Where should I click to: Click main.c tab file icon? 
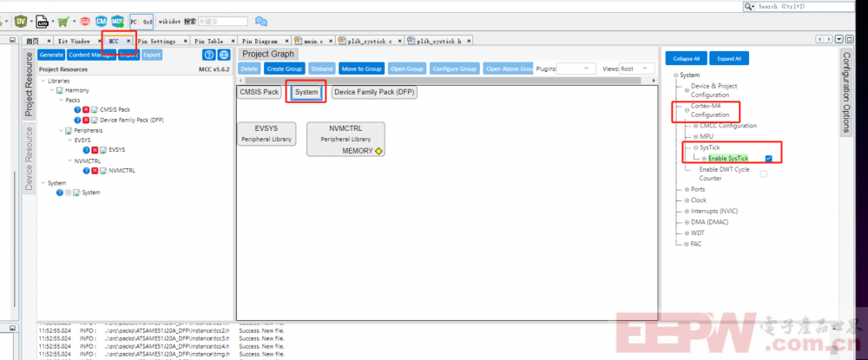click(299, 41)
